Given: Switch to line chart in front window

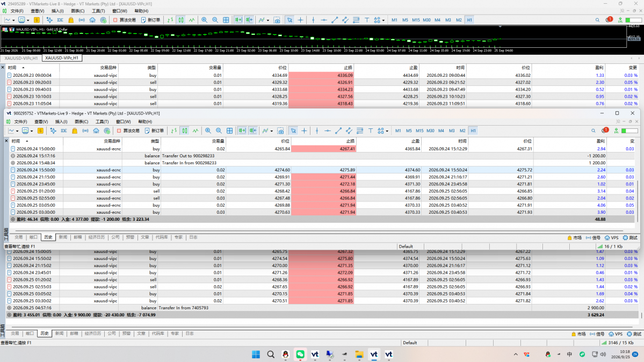Looking at the screenshot, I should click(x=196, y=131).
